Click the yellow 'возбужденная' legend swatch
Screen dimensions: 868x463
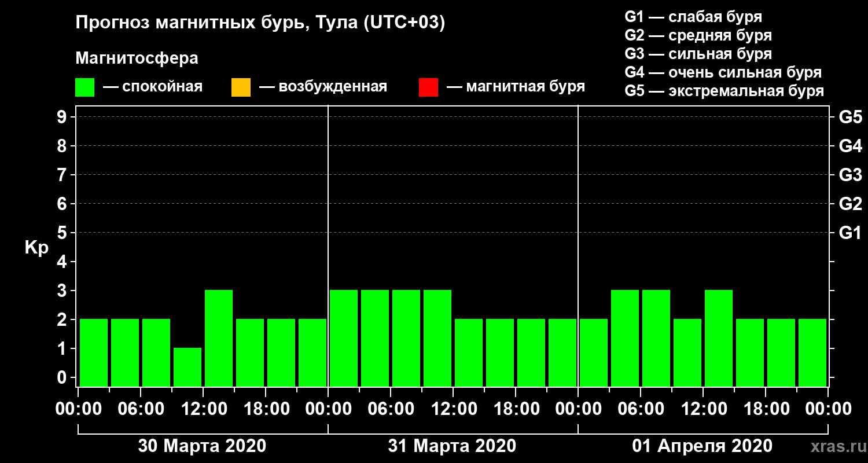click(241, 87)
